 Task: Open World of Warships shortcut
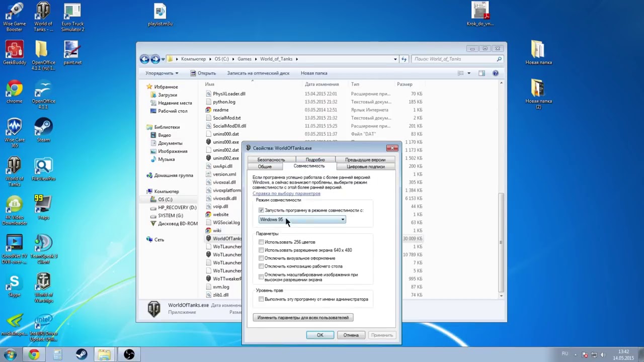[43, 288]
